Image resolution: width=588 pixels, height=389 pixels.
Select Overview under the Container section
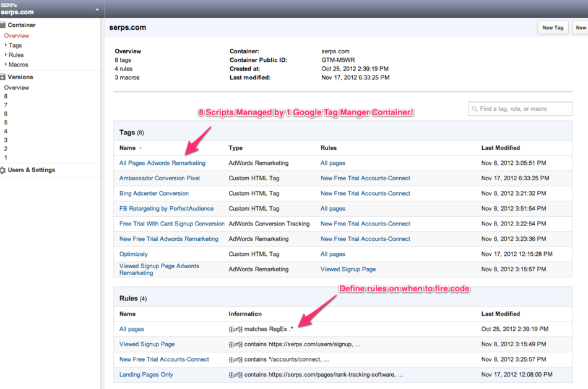point(17,36)
